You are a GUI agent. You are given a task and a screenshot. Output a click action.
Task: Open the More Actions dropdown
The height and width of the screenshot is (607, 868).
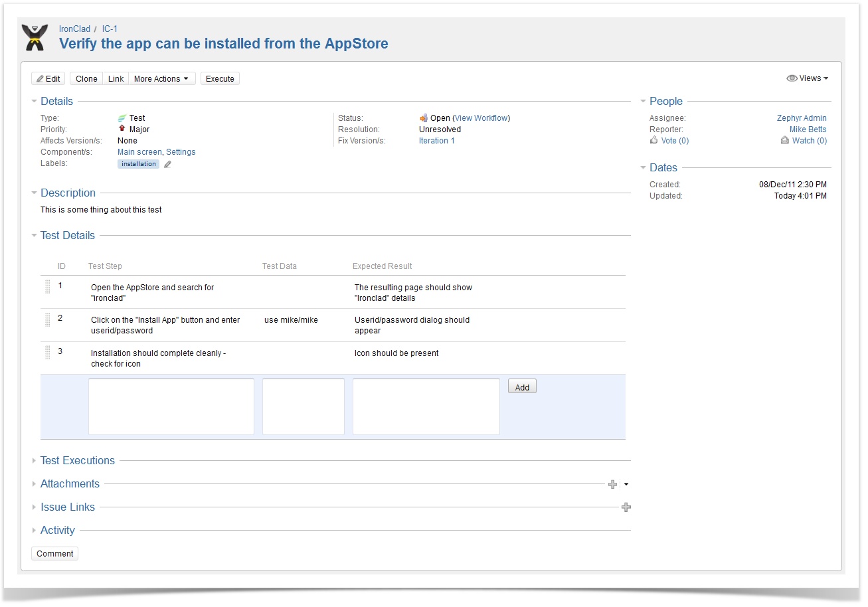[x=161, y=78]
